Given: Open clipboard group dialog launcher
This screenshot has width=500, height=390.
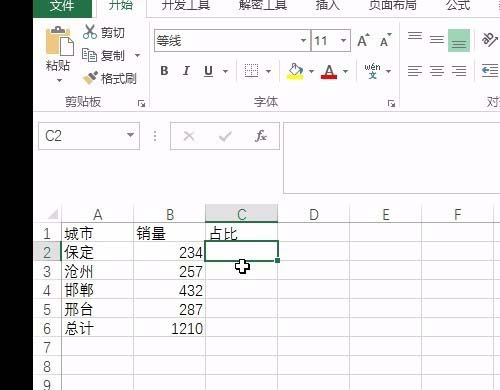Looking at the screenshot, I should click(x=142, y=104).
